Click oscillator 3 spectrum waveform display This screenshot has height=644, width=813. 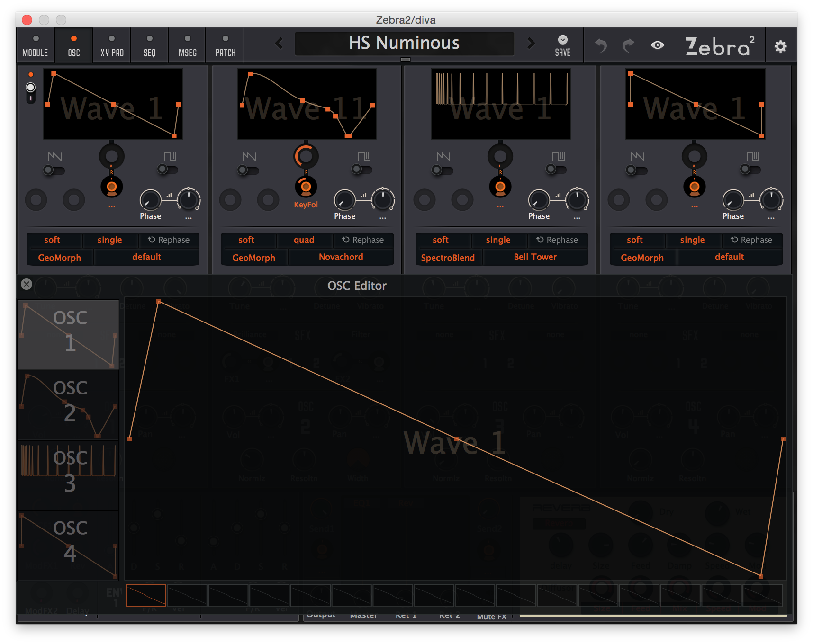click(x=501, y=104)
